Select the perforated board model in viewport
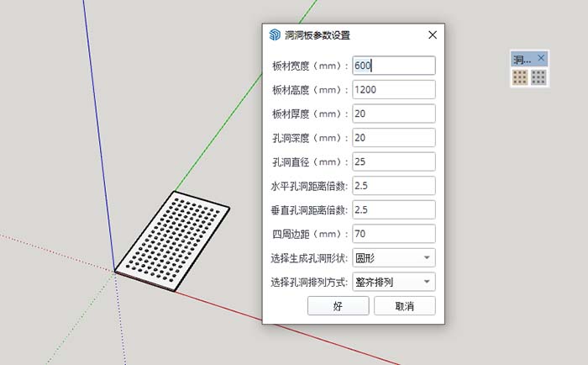588x365 pixels. coord(172,241)
